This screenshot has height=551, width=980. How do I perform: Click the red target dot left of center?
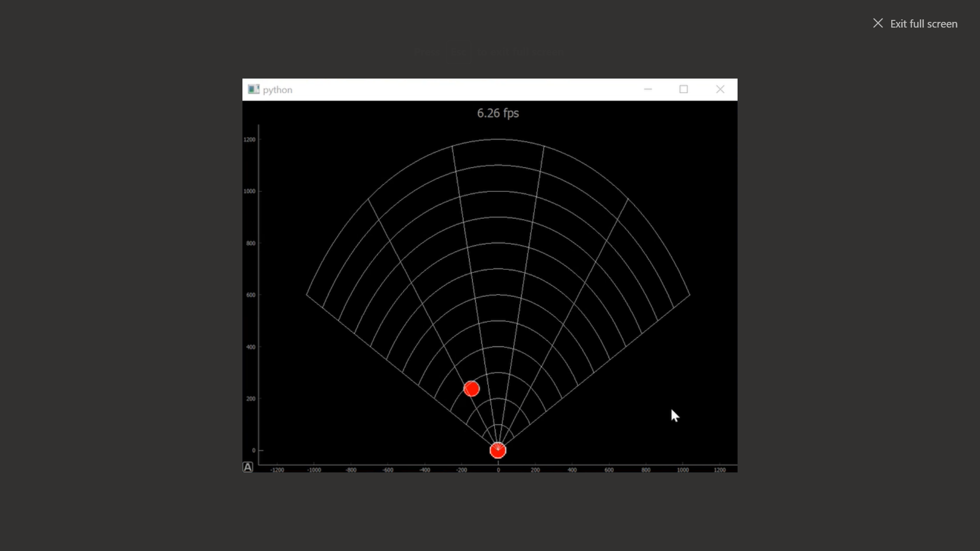coord(471,389)
